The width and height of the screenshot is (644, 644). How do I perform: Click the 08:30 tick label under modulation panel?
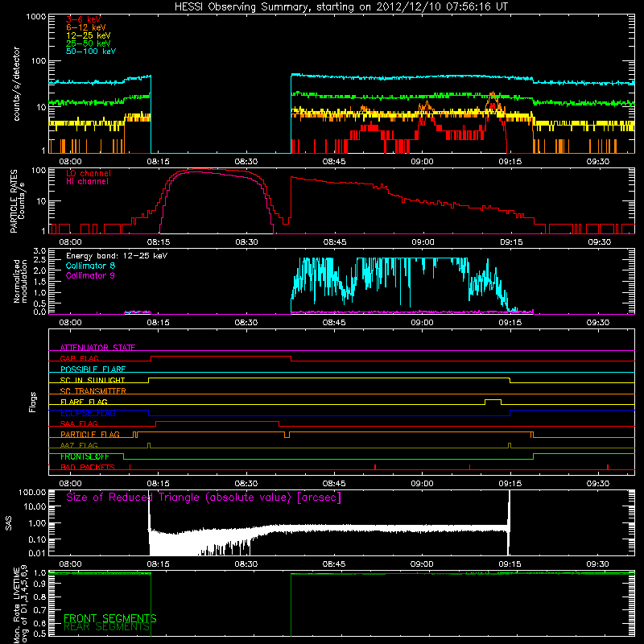pos(246,323)
